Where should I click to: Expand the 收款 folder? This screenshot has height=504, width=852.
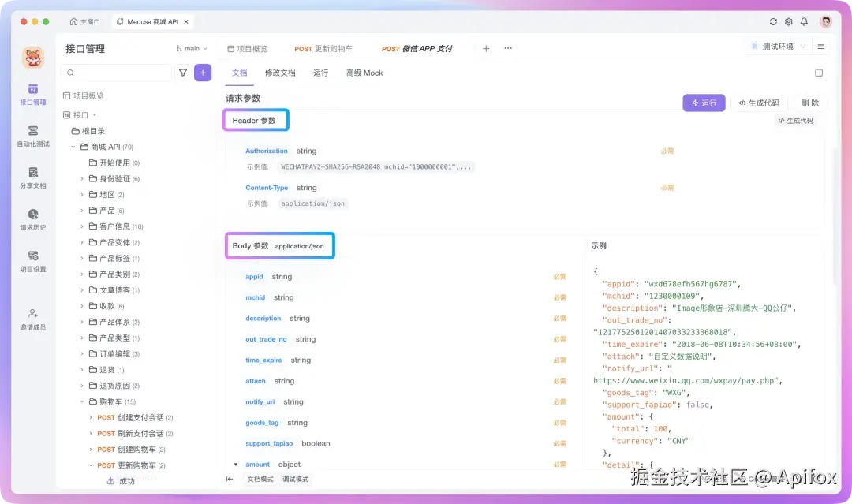82,306
